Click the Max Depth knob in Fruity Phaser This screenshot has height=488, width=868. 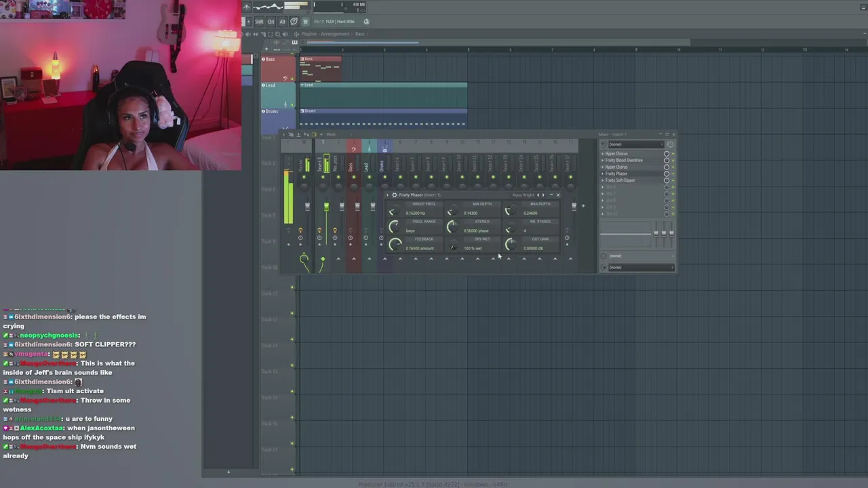511,209
